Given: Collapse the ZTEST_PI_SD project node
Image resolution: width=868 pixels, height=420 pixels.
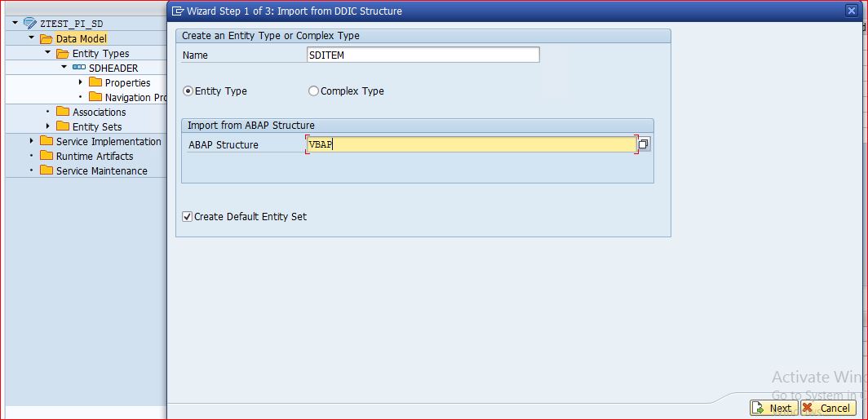Looking at the screenshot, I should (15, 23).
